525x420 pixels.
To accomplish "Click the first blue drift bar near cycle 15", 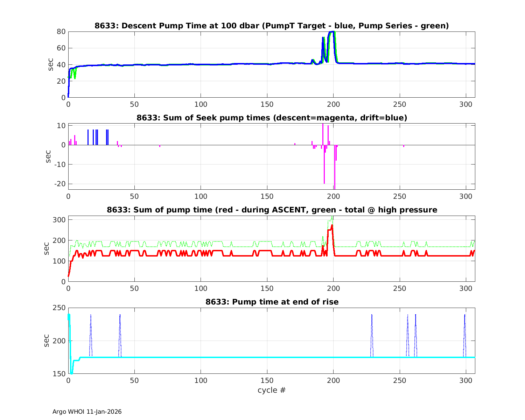I will point(88,137).
